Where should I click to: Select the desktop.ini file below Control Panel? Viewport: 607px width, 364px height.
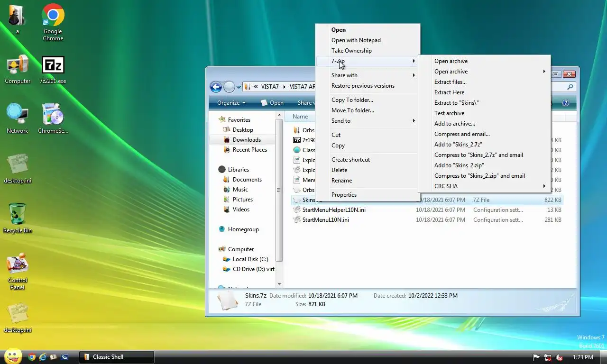18,318
